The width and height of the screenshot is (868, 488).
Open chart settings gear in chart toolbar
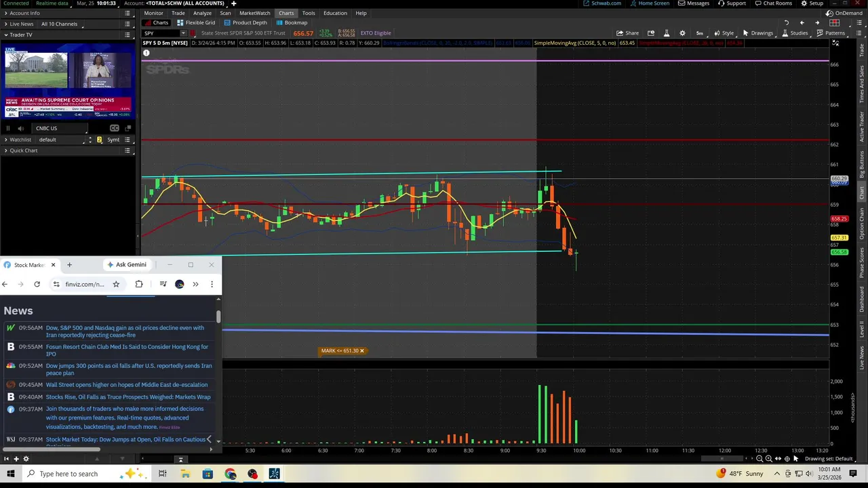pyautogui.click(x=682, y=33)
